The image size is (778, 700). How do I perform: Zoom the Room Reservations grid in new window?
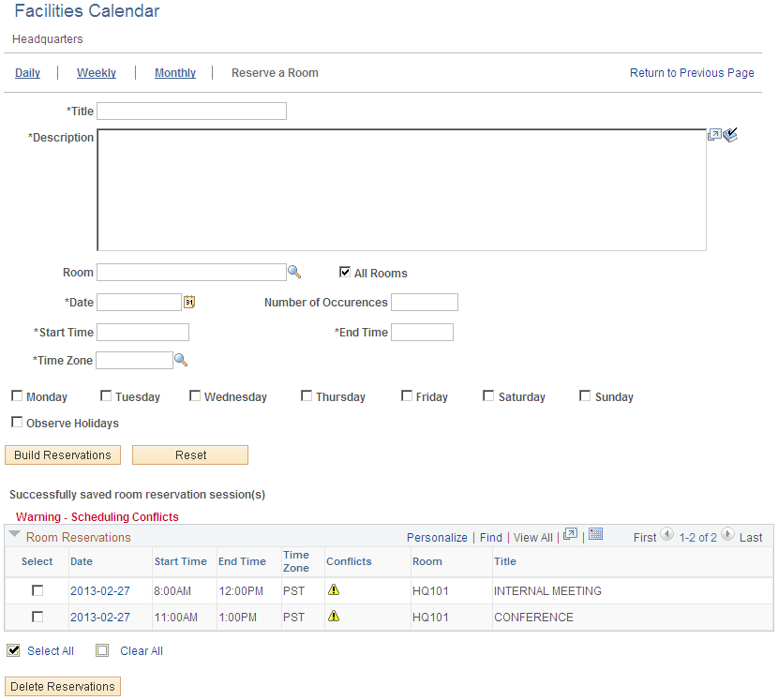coord(570,534)
